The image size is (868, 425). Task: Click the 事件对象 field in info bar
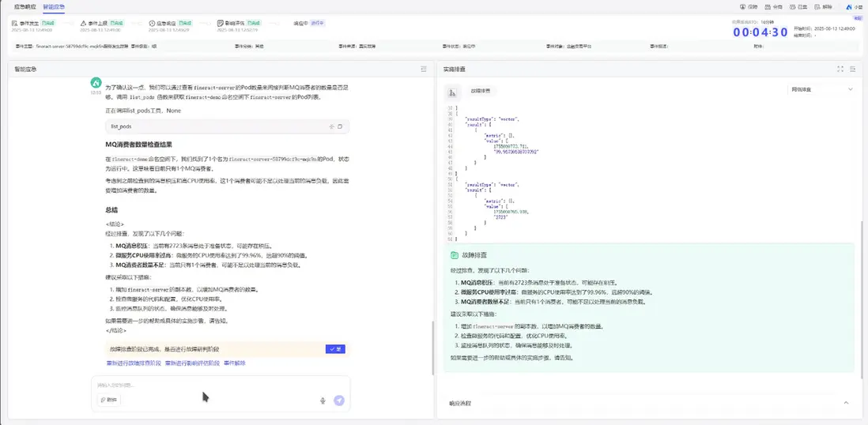click(x=568, y=47)
